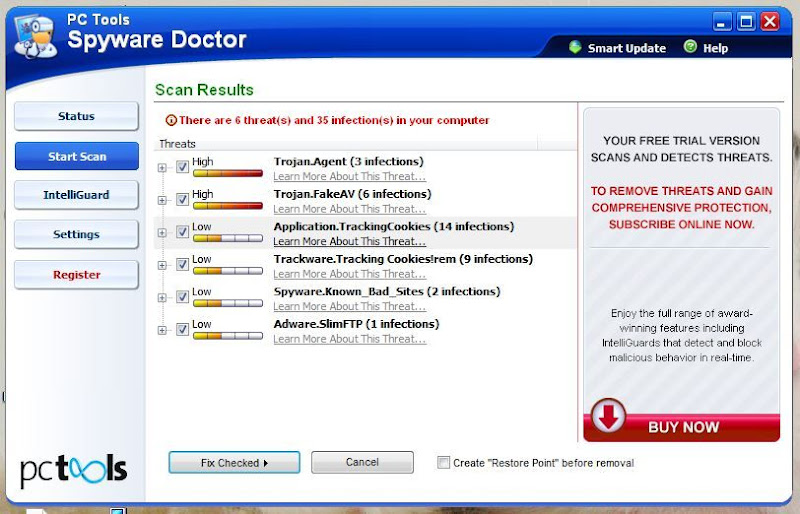
Task: Learn more about Spyware.Known_Bad_Sites threat
Action: (349, 306)
